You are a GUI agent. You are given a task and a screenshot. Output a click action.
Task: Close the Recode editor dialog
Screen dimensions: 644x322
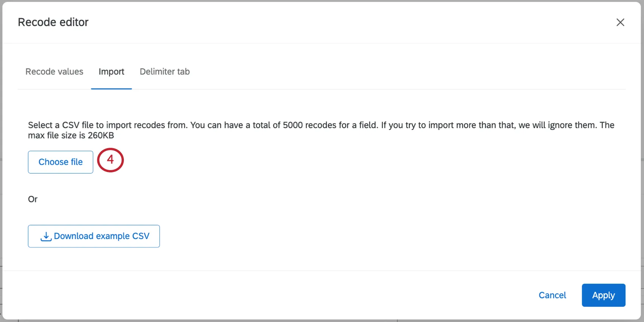coord(620,22)
